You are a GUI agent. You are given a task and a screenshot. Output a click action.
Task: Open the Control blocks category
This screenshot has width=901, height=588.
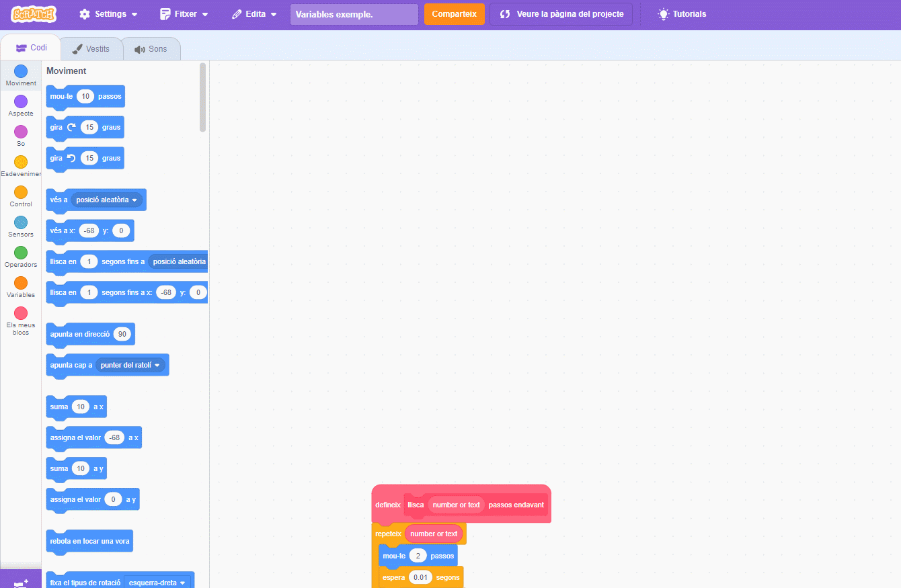point(21,192)
